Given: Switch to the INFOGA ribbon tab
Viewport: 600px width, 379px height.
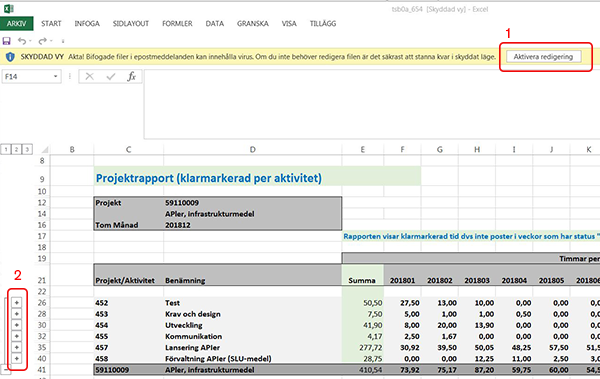Looking at the screenshot, I should (87, 23).
